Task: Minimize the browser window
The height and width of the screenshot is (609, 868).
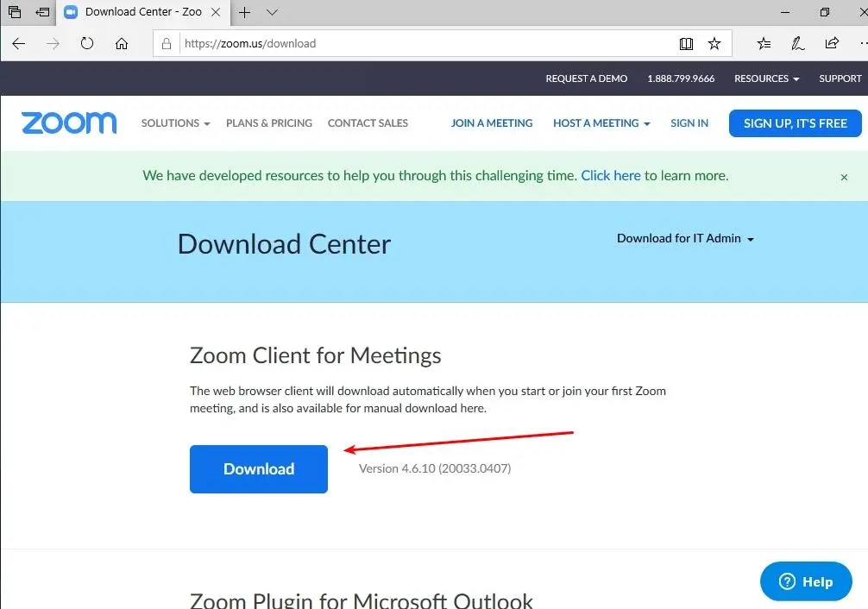Action: tap(785, 12)
